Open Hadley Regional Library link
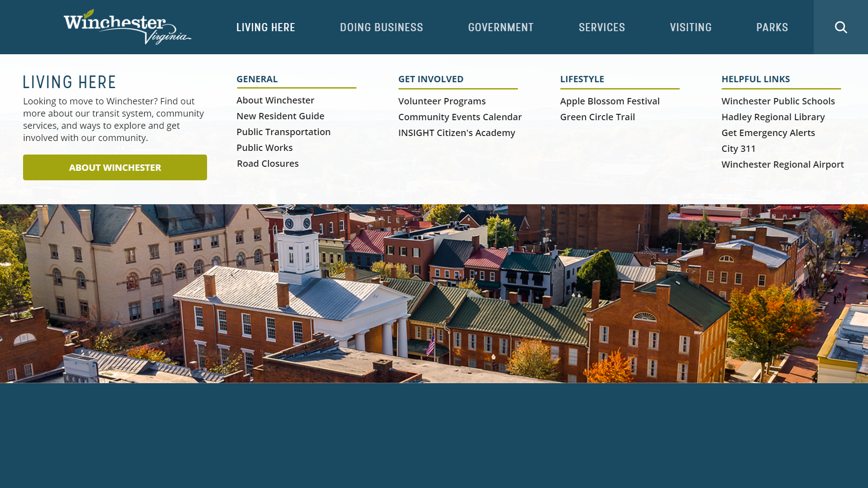Image resolution: width=868 pixels, height=488 pixels. tap(773, 117)
